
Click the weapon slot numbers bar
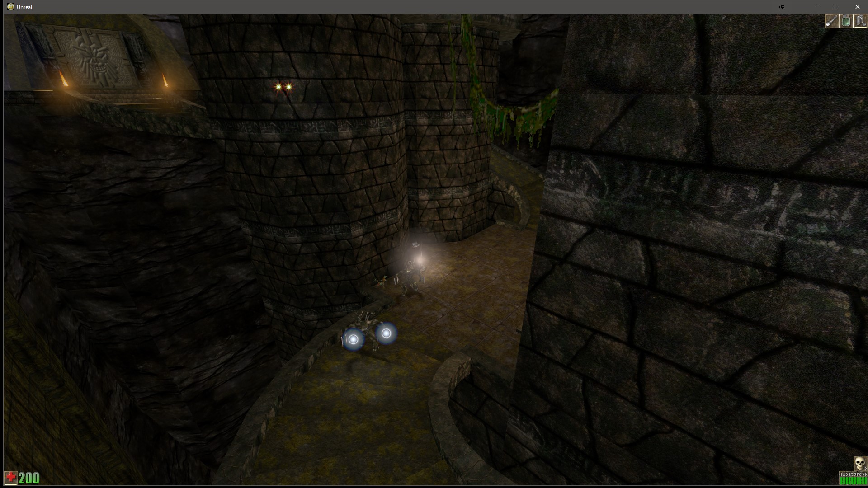(x=853, y=474)
